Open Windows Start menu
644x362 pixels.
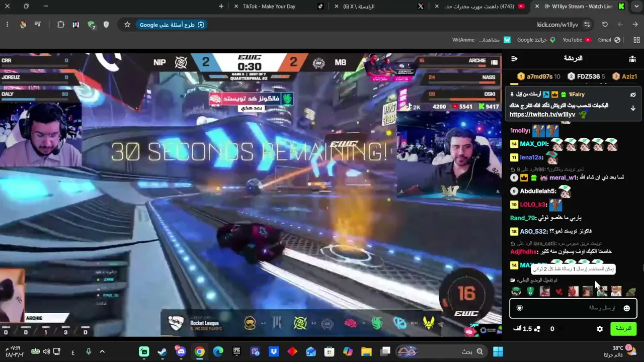click(498, 351)
